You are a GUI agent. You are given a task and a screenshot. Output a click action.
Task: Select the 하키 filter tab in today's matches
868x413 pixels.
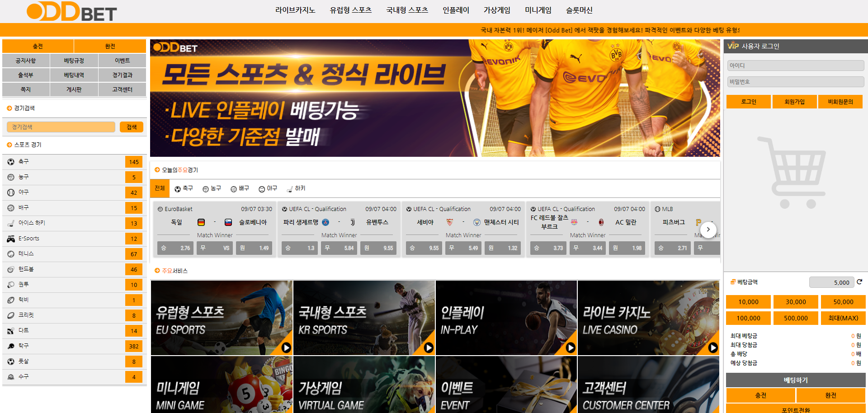[x=296, y=188]
